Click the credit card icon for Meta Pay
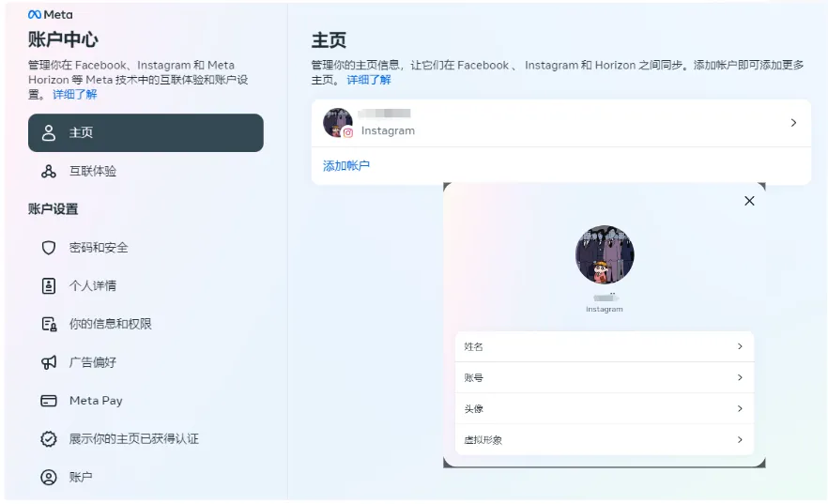Image resolution: width=828 pixels, height=504 pixels. [49, 401]
